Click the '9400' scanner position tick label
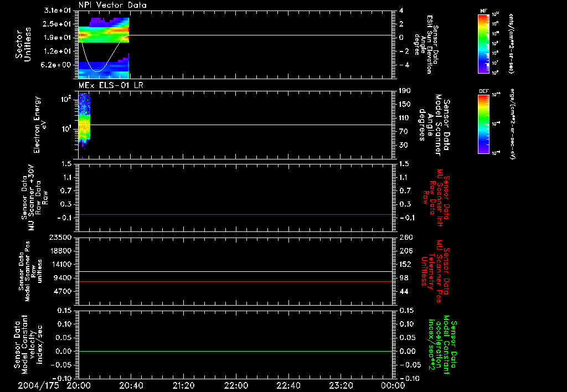The image size is (567, 392). click(x=63, y=278)
